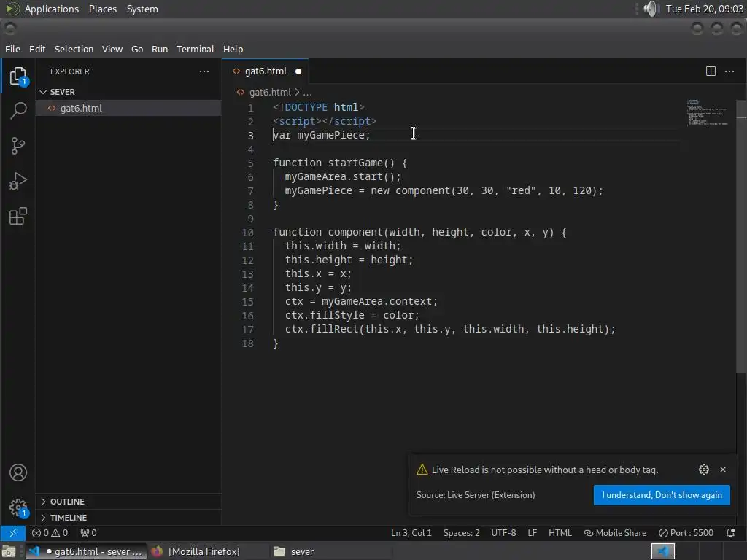Click in code line 7 myGamePiece = new component
The height and width of the screenshot is (560, 747).
coord(444,190)
